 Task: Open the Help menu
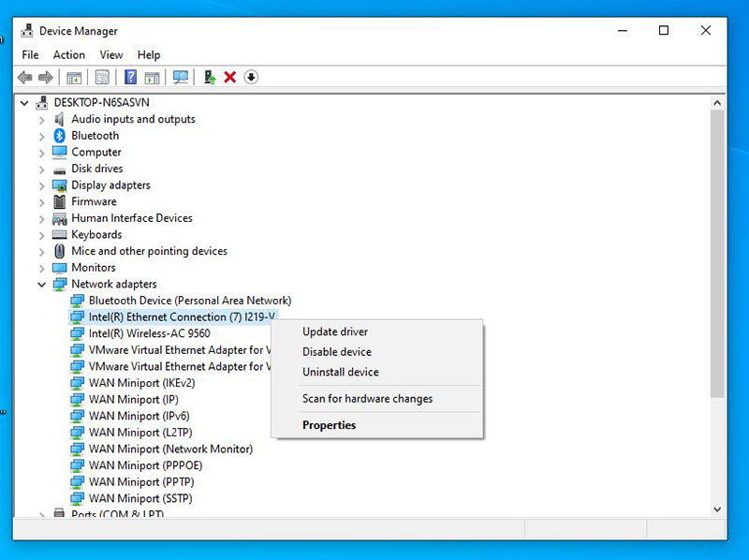click(149, 55)
